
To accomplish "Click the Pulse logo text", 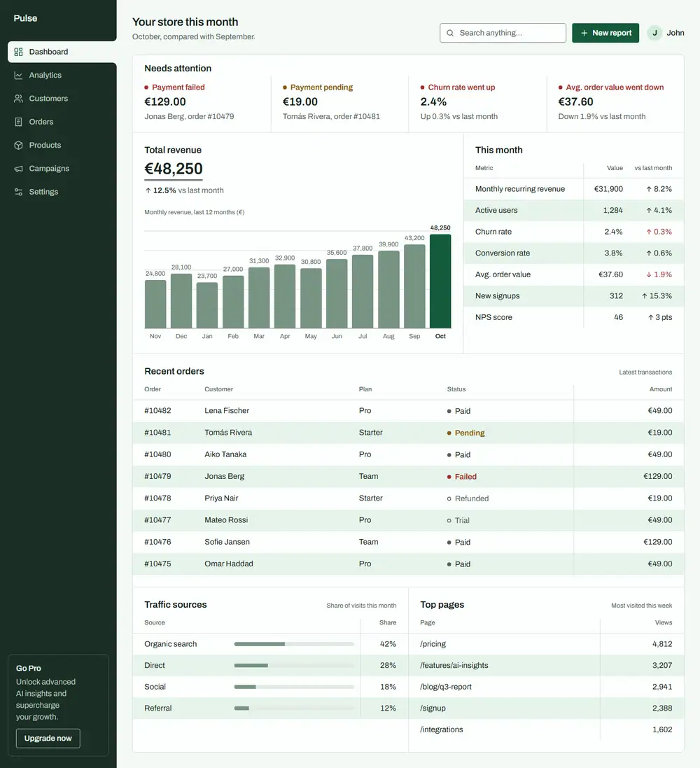I will point(25,18).
